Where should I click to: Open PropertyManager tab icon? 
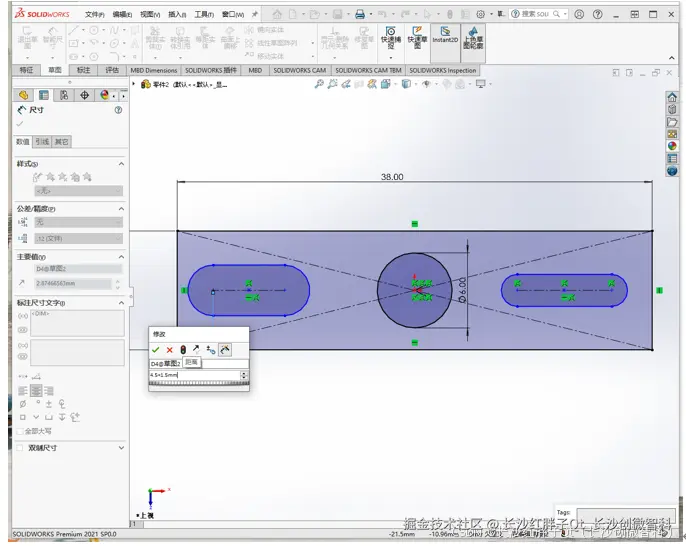44,95
